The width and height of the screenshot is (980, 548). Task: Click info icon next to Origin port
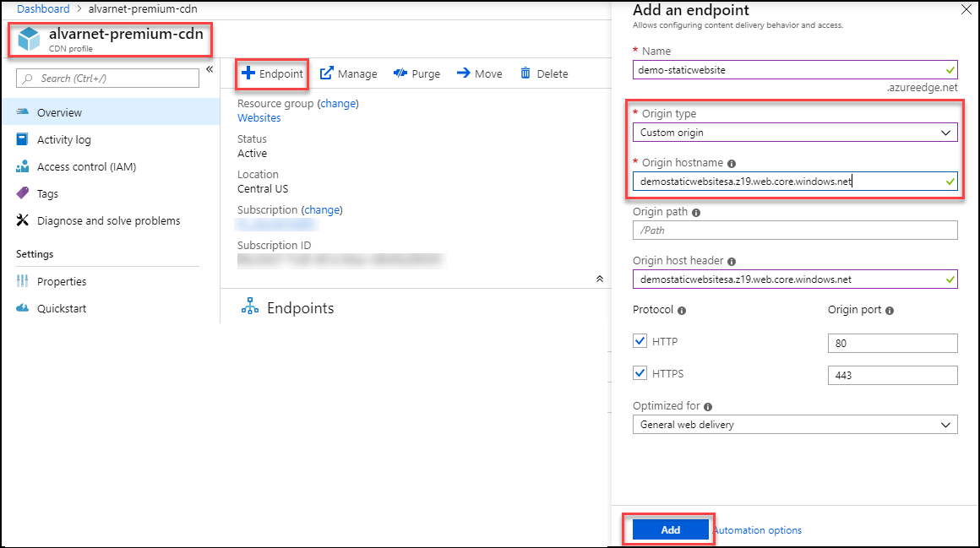click(x=890, y=311)
